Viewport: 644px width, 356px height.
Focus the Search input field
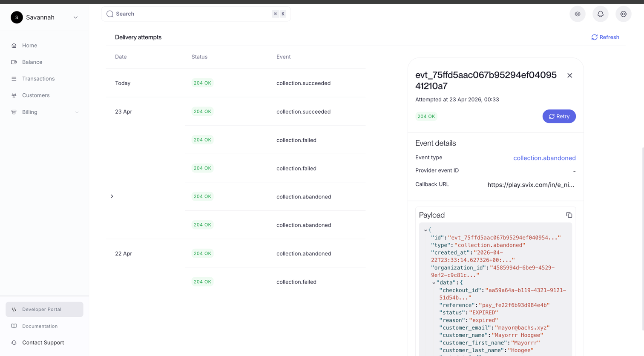point(196,14)
